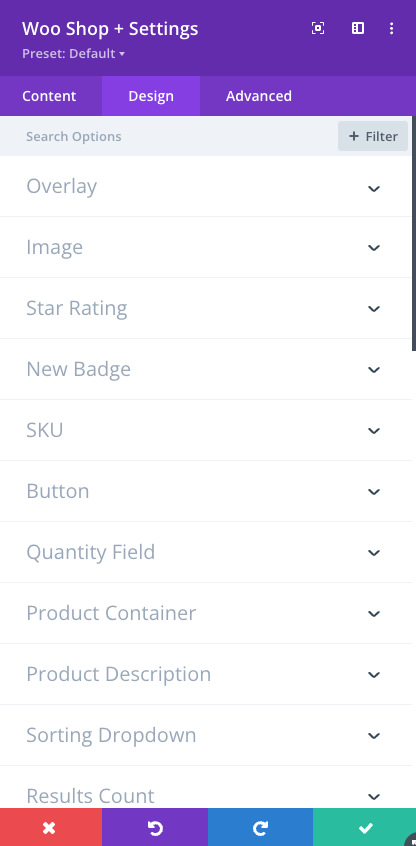Image resolution: width=416 pixels, height=846 pixels.
Task: Click the snap to sidebar icon
Action: [x=358, y=29]
